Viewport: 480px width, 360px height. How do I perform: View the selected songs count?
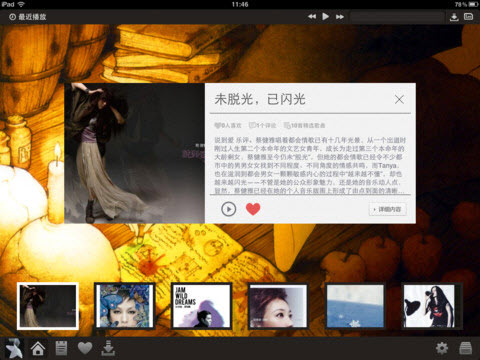[304, 126]
